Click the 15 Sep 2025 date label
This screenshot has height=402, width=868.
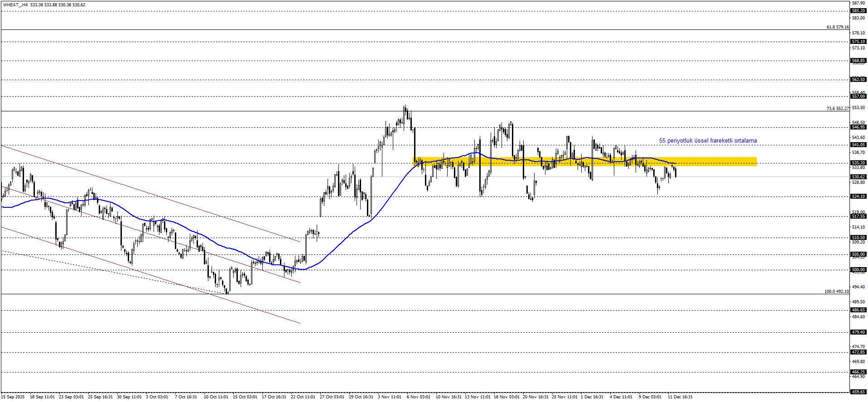coord(13,397)
